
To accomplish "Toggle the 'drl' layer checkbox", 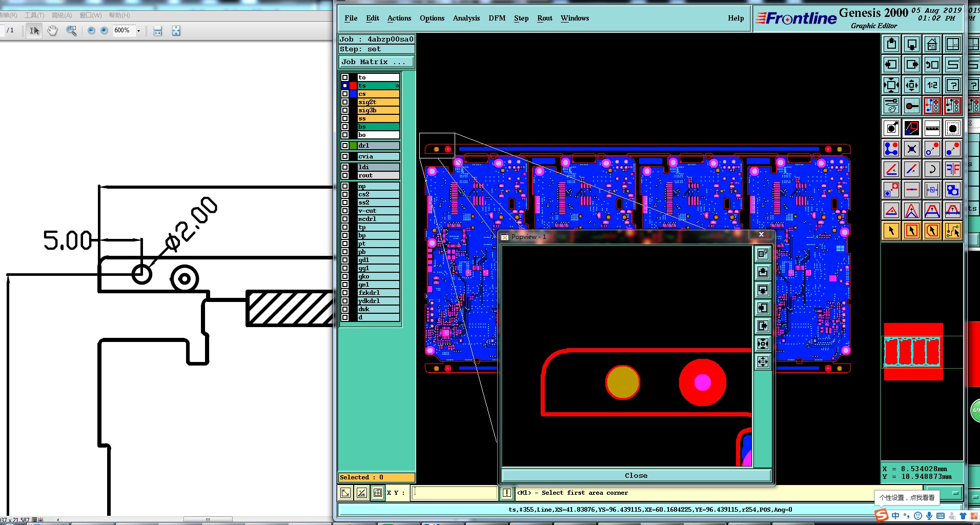I will (x=345, y=146).
